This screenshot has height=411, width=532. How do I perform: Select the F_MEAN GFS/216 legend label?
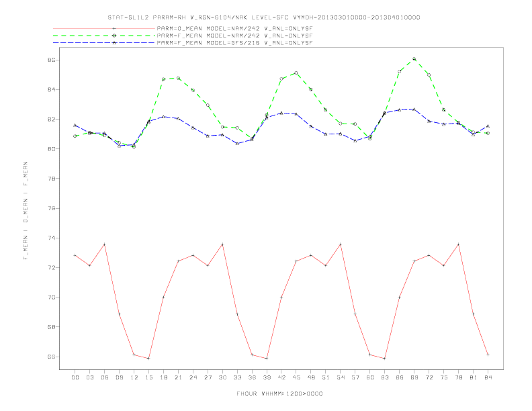[x=234, y=43]
